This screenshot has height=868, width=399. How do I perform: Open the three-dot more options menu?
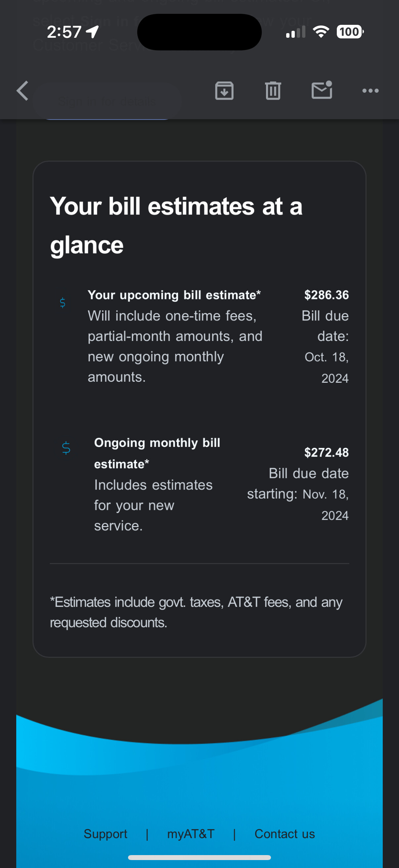[370, 91]
